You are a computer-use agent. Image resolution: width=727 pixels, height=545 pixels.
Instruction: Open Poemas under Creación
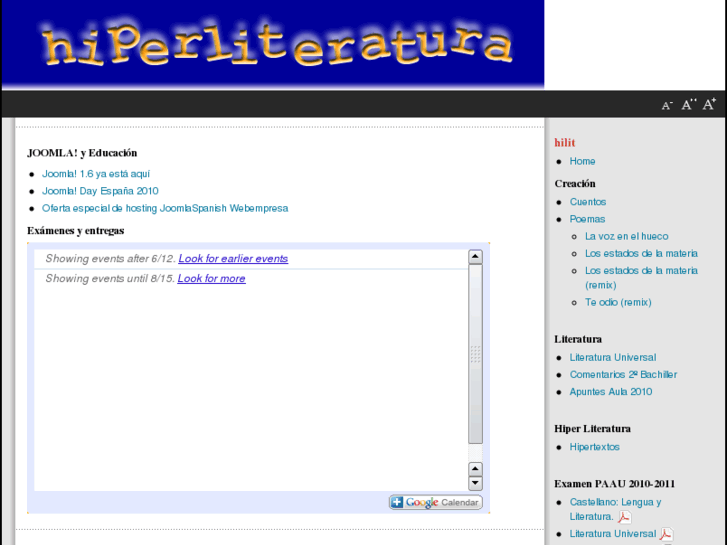click(x=587, y=219)
